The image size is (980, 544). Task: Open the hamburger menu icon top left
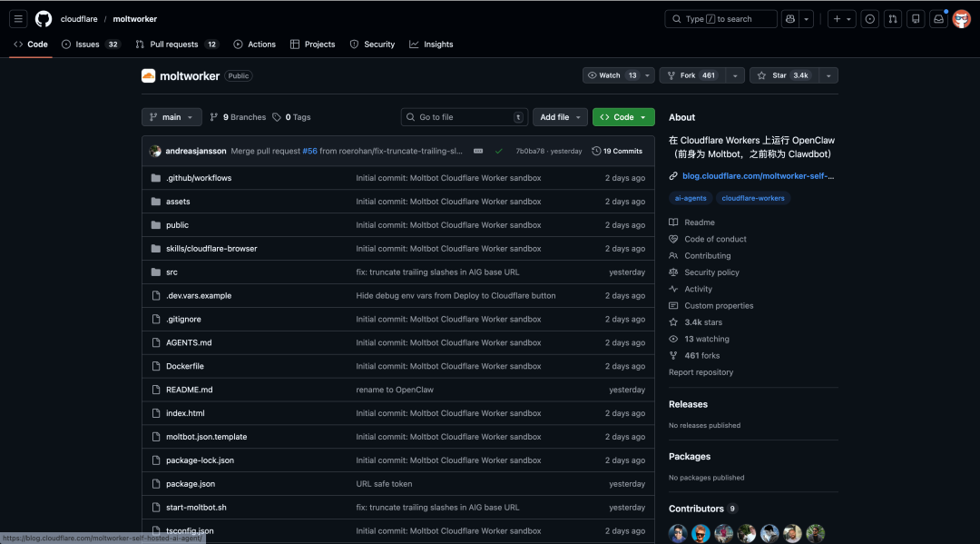pos(17,18)
